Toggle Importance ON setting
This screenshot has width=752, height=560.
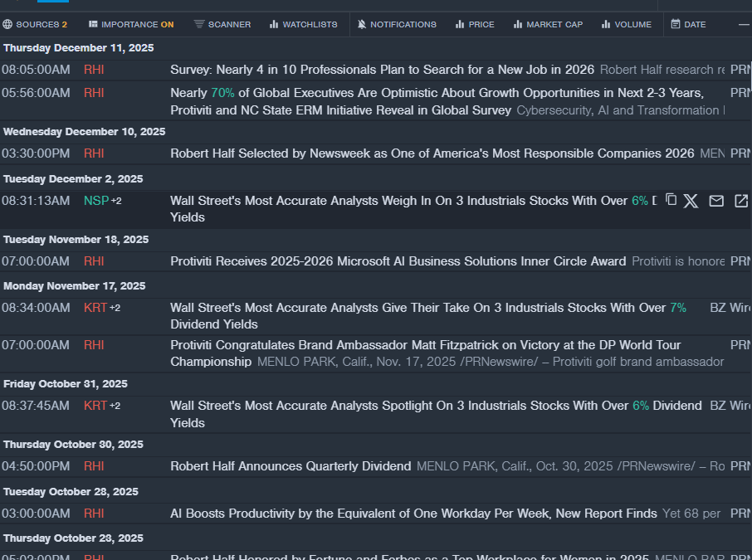tap(131, 24)
